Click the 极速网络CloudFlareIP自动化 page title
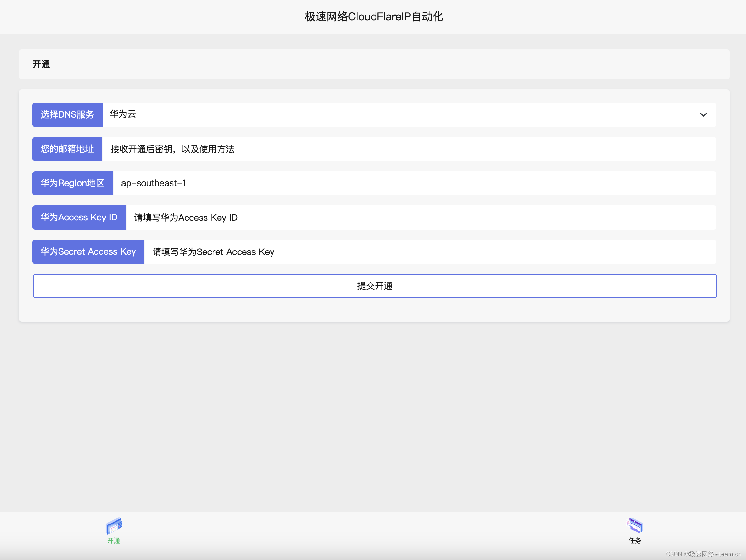Viewport: 746px width, 560px height. point(374,16)
